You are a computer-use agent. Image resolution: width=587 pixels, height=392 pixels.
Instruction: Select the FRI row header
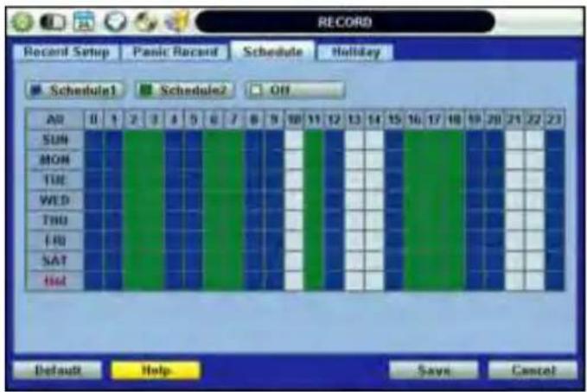[54, 241]
